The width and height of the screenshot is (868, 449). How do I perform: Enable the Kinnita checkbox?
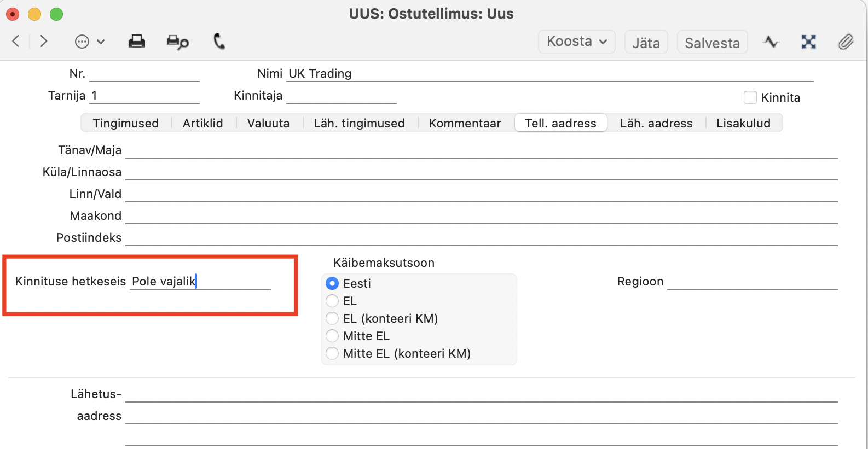pos(750,97)
